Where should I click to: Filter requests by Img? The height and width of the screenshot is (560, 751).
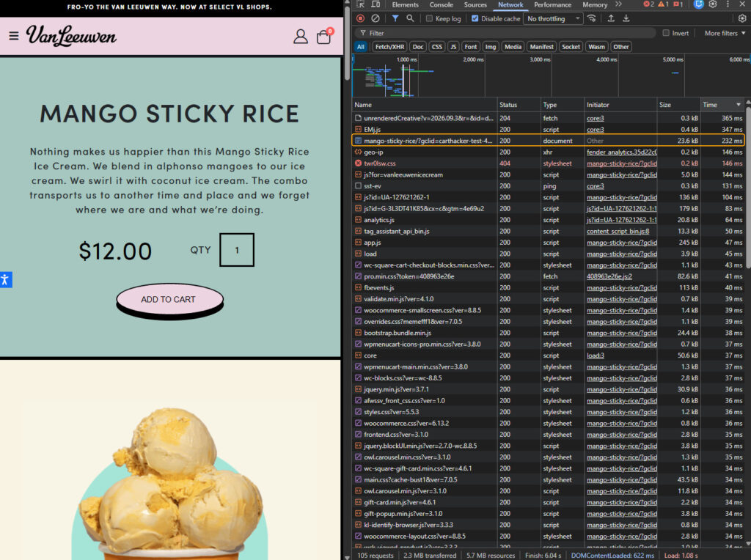pos(491,47)
